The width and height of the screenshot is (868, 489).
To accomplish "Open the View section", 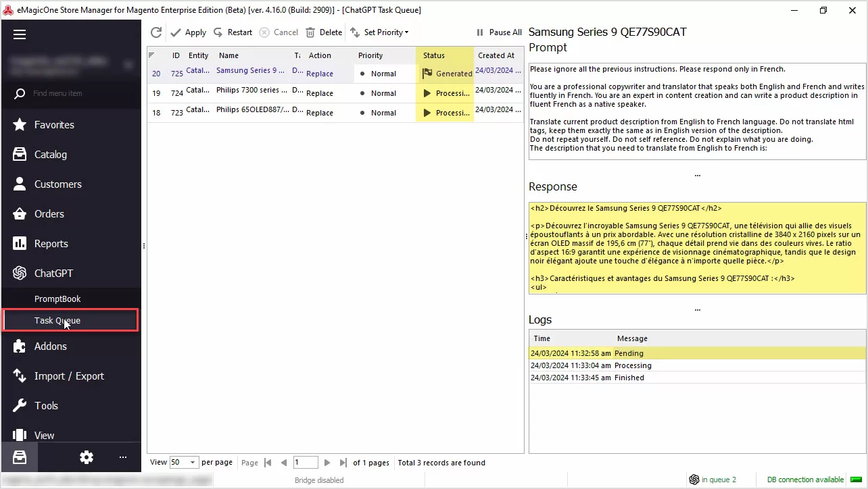I will [x=70, y=435].
